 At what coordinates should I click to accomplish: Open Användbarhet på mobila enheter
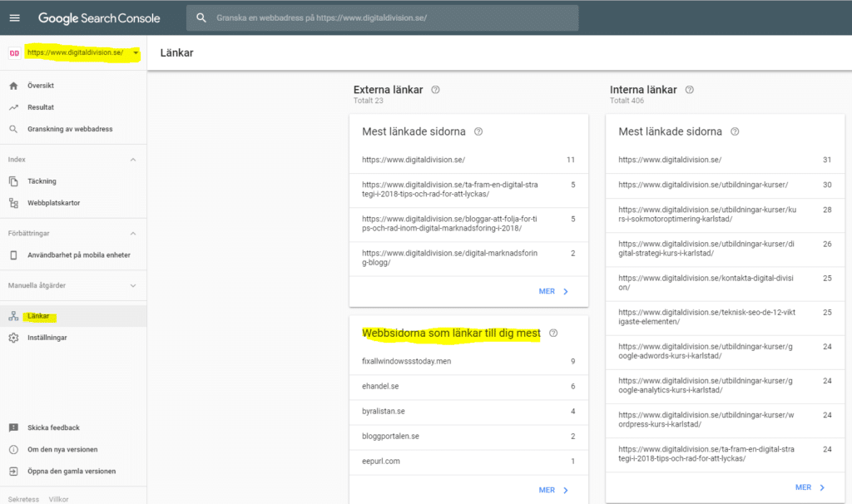73,255
